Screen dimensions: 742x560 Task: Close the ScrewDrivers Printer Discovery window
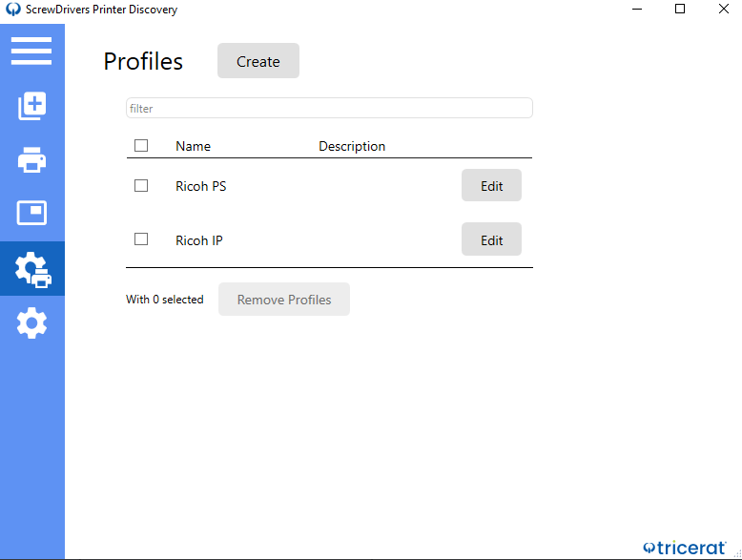click(723, 9)
